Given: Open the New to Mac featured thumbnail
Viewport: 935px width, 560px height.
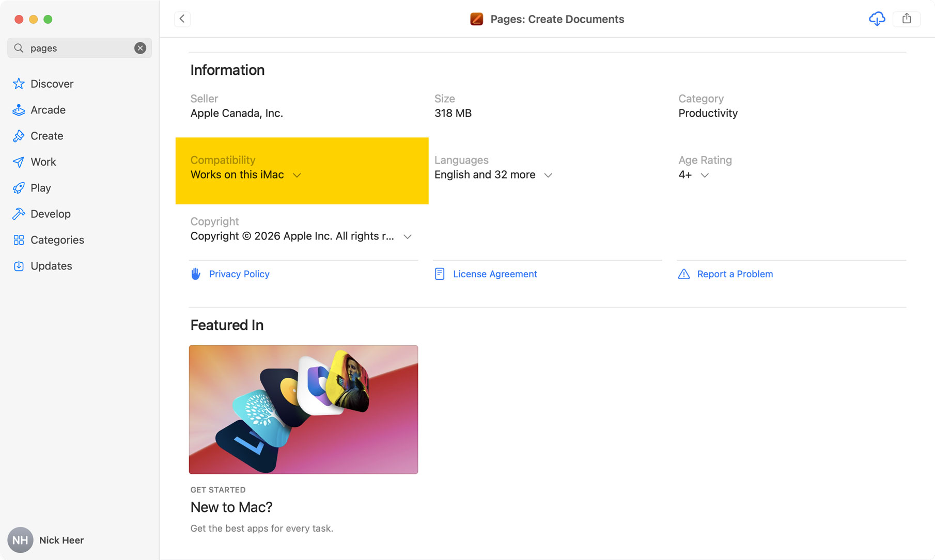Looking at the screenshot, I should (x=303, y=409).
